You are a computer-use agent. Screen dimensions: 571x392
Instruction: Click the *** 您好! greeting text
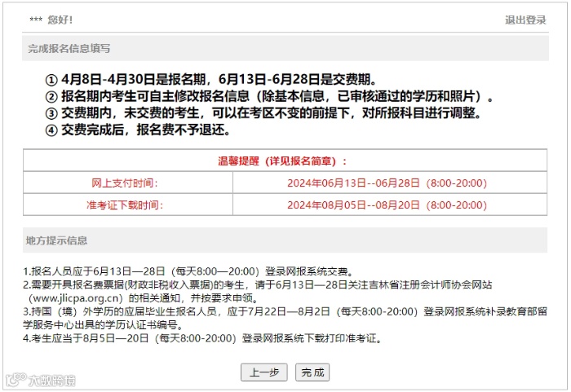(51, 20)
